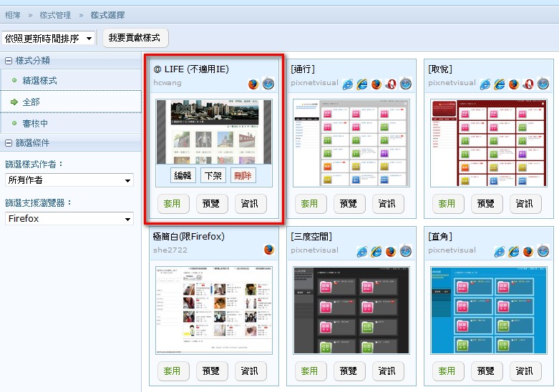Open 資訊 for [通行] style
This screenshot has width=559, height=392.
click(387, 204)
